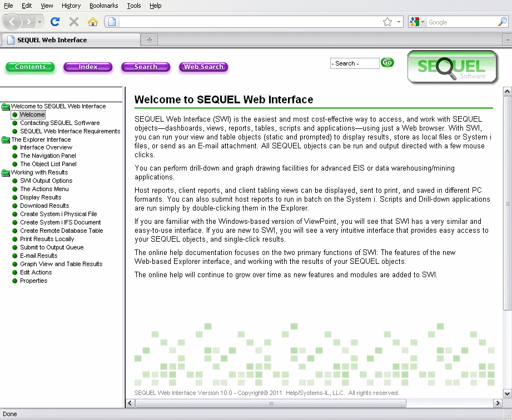Open Submit to Output Queue topic

(x=52, y=247)
